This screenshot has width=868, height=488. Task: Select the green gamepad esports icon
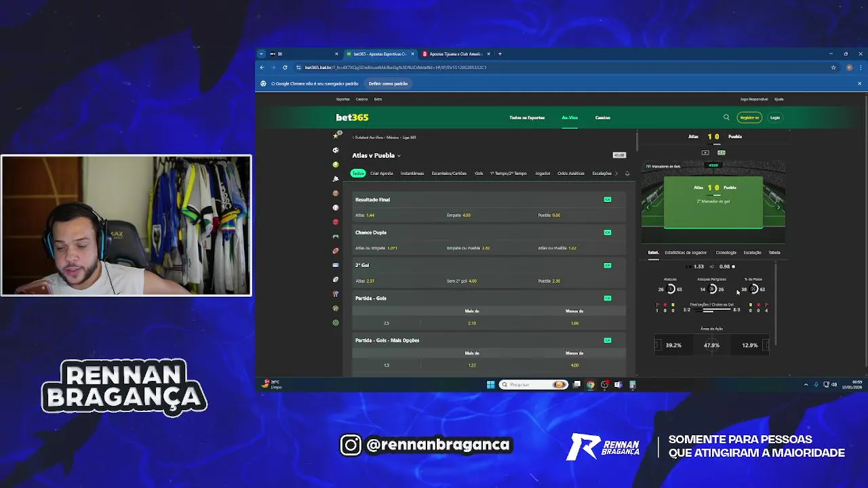[x=335, y=237]
